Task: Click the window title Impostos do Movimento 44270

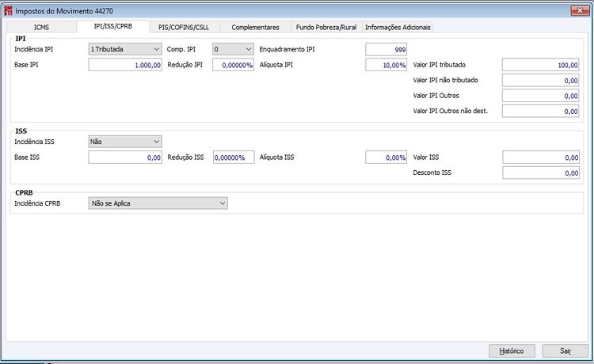Action: (64, 11)
